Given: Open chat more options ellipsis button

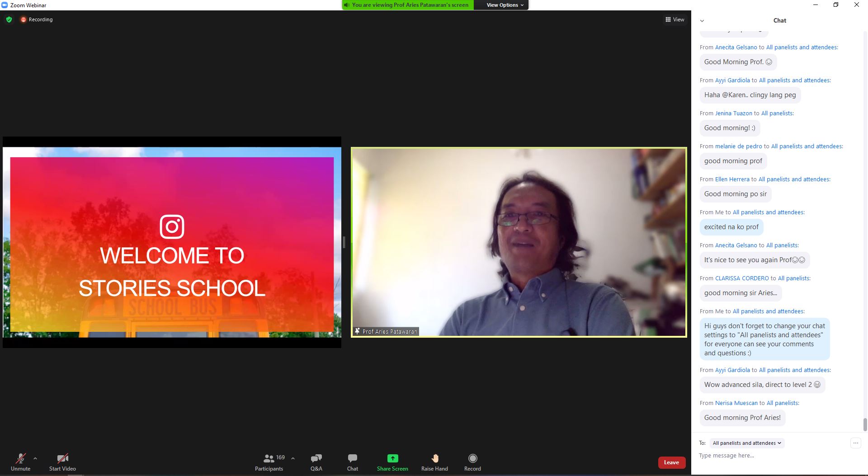Looking at the screenshot, I should point(855,443).
